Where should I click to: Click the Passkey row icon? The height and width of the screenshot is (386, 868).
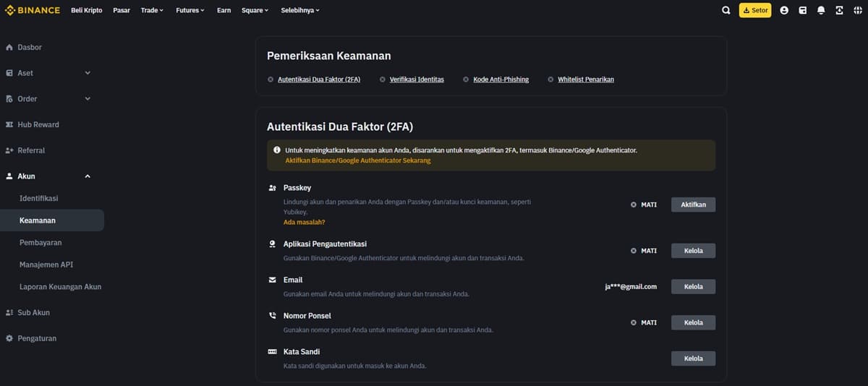click(x=272, y=188)
